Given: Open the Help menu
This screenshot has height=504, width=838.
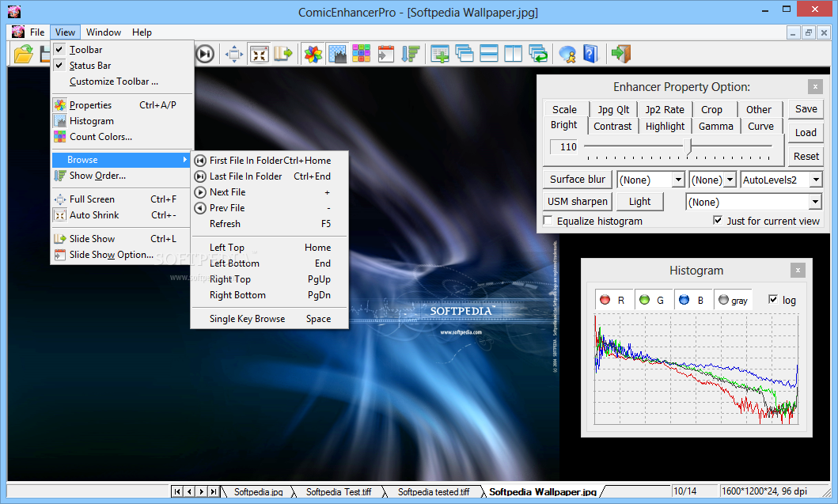Looking at the screenshot, I should click(142, 32).
